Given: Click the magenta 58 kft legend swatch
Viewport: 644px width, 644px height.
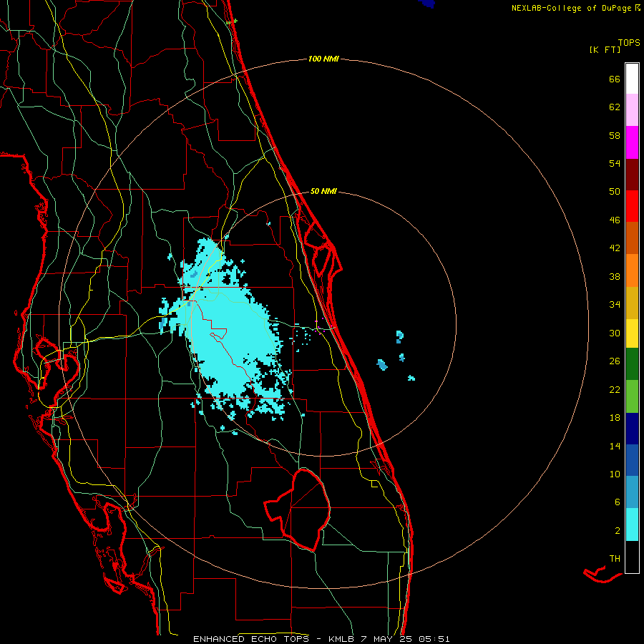Looking at the screenshot, I should (632, 142).
